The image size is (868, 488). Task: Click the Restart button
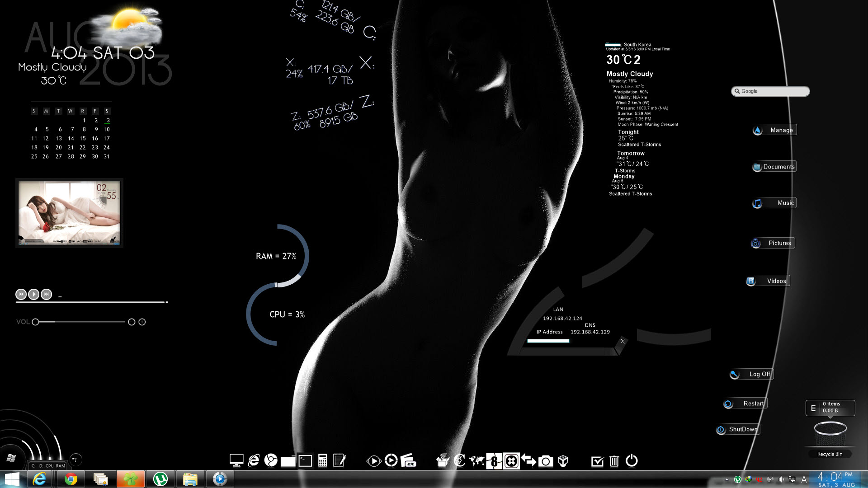(745, 404)
